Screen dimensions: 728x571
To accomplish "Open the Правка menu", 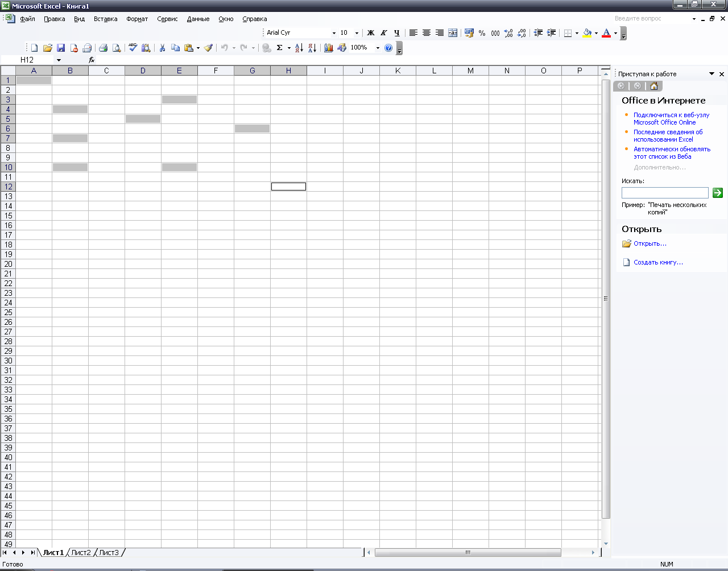I will pos(55,19).
